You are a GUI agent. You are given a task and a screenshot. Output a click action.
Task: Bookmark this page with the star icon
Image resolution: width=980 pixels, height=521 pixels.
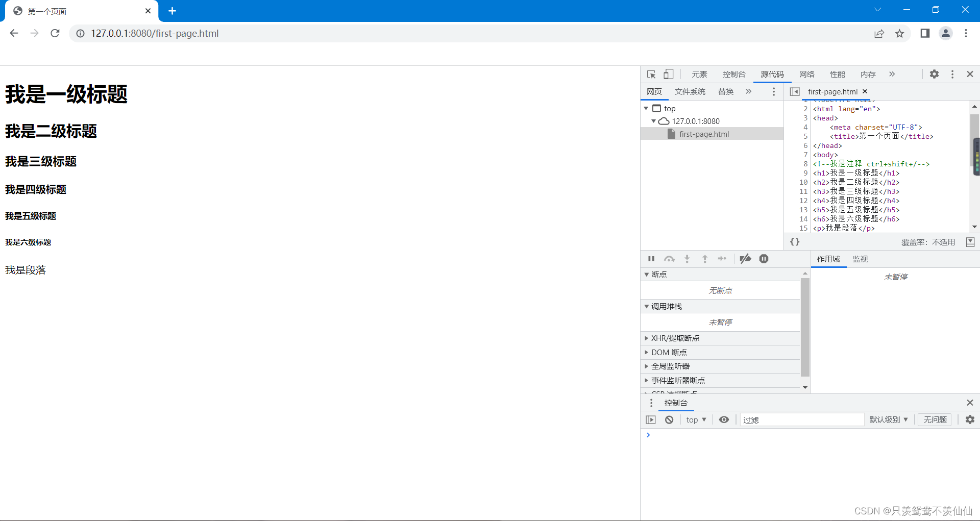point(899,33)
